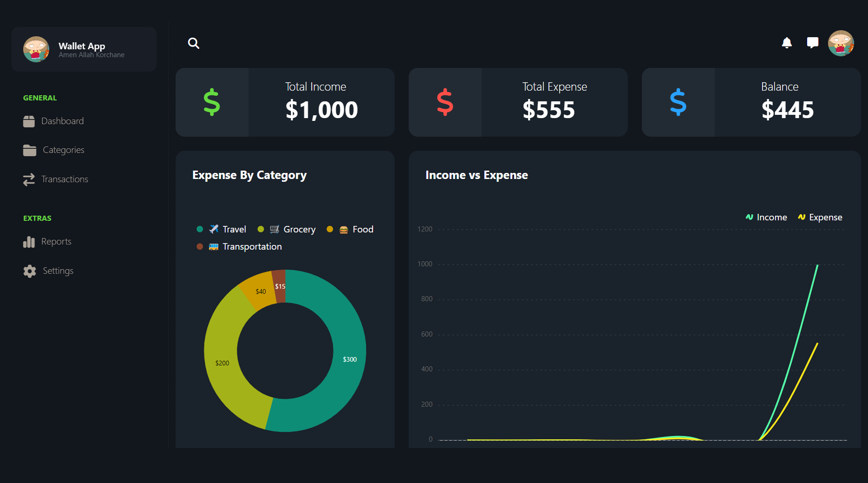Open the messages chat bubble icon

[812, 42]
